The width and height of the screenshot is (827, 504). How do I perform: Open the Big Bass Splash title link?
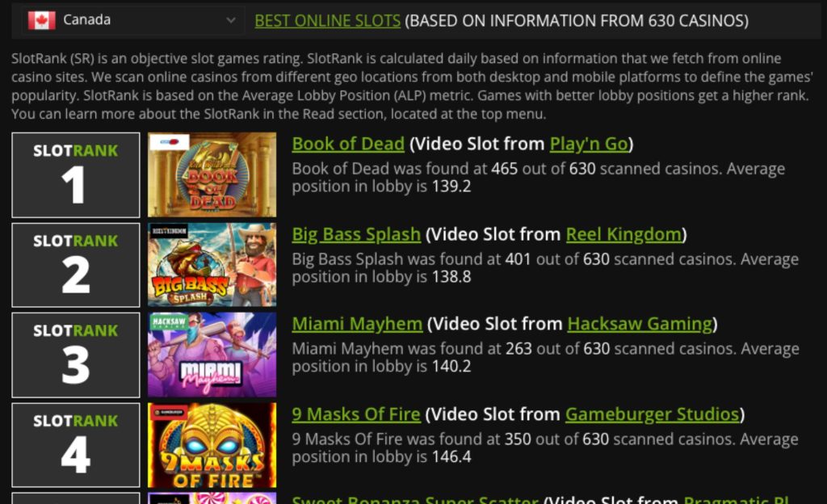coord(356,234)
